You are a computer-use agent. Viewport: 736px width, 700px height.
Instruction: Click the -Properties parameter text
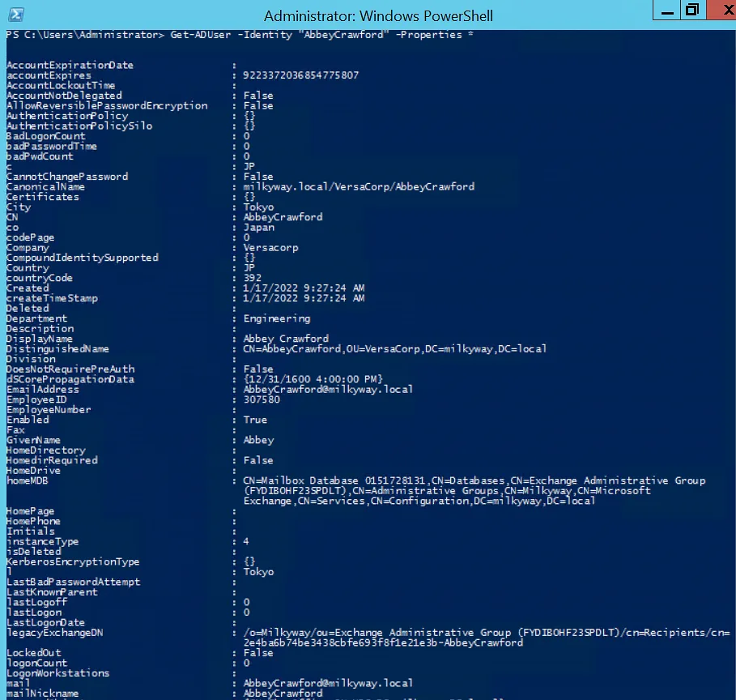pos(429,35)
